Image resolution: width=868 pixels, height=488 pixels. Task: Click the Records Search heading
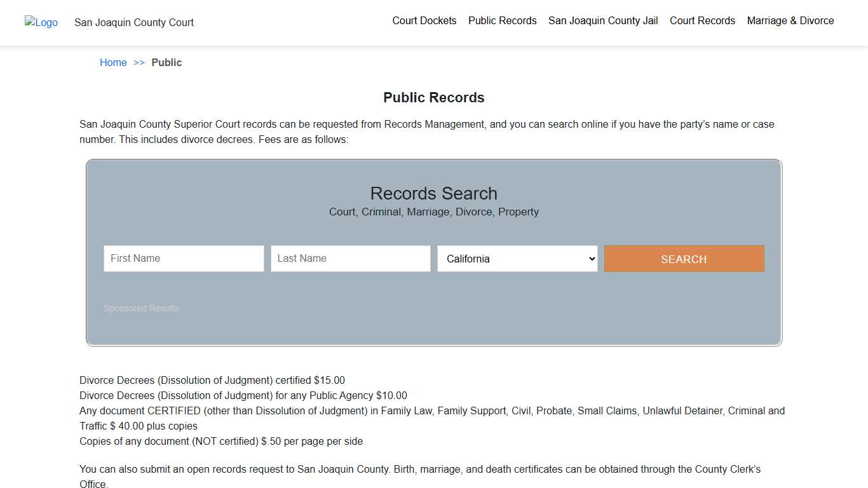pyautogui.click(x=434, y=193)
